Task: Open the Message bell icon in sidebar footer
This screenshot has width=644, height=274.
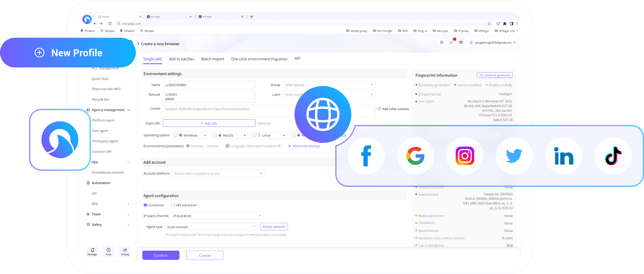Action: click(x=92, y=251)
